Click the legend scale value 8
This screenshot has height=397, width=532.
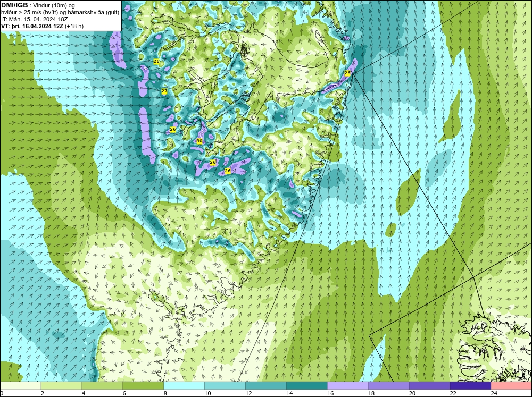(165, 393)
